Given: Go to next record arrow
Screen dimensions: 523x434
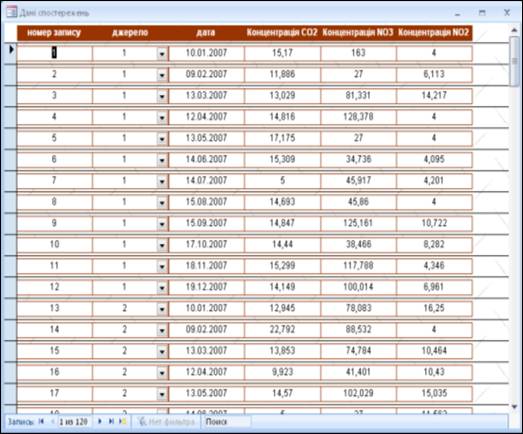Looking at the screenshot, I should click(x=99, y=422).
